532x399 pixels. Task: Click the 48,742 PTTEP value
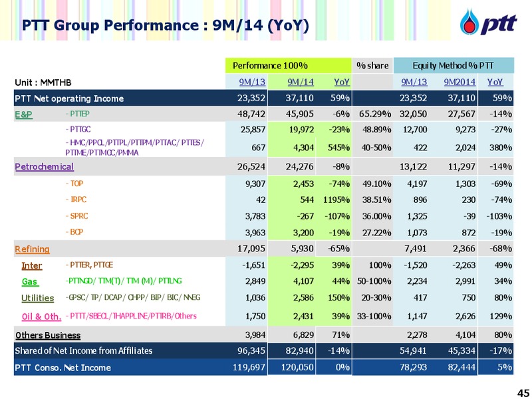coord(251,114)
